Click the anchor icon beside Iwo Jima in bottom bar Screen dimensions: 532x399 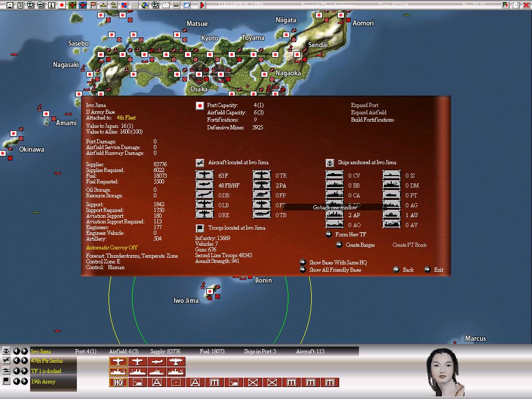click(6, 351)
